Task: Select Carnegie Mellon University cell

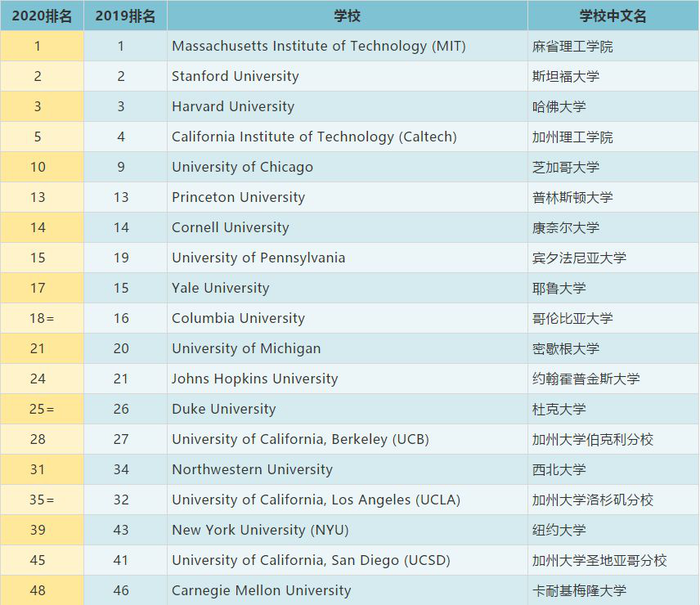Action: (x=348, y=590)
